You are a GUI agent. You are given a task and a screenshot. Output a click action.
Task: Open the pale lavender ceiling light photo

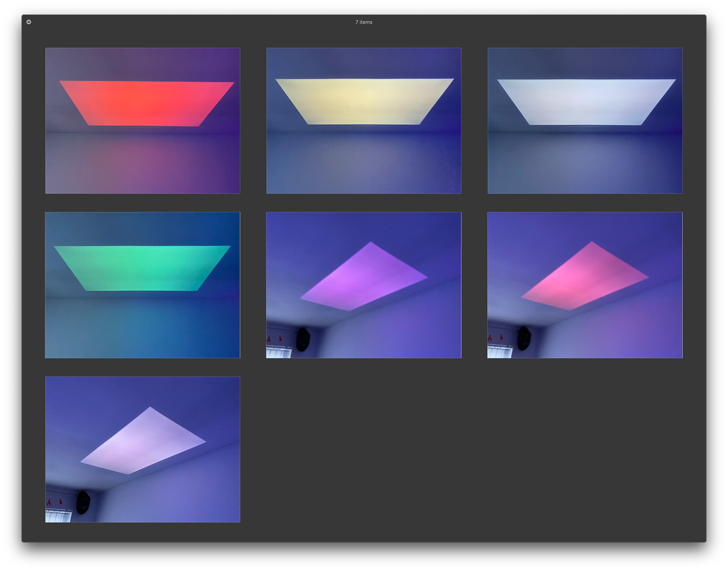coord(143,449)
